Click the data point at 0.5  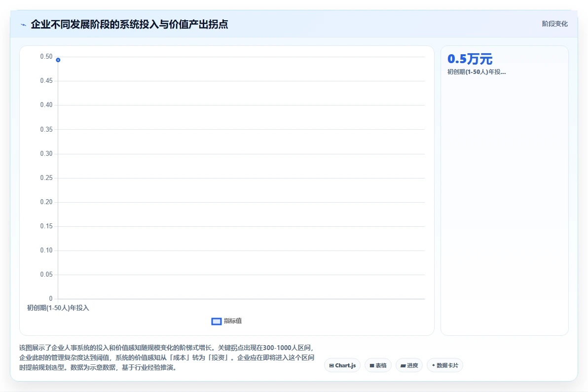[x=58, y=60]
